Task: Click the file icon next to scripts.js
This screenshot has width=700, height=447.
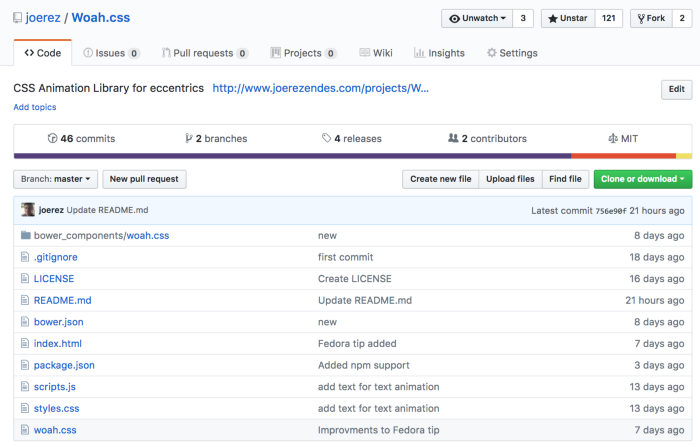Action: [25, 386]
